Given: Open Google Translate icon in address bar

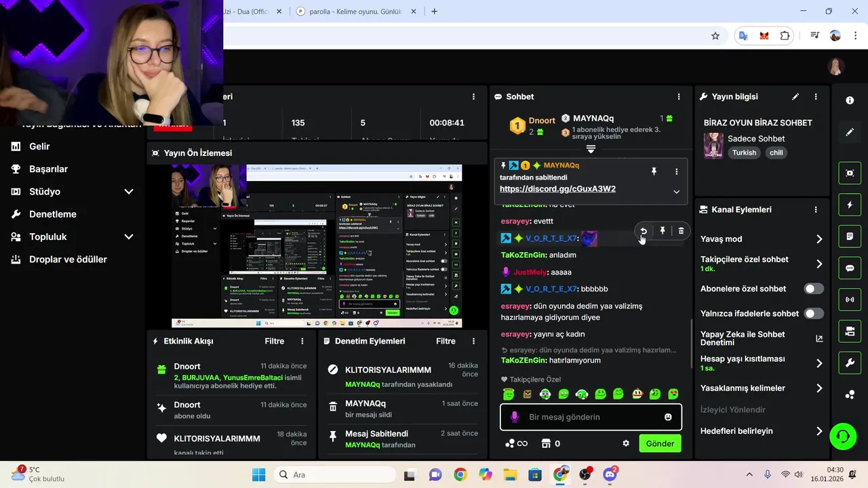Looking at the screenshot, I should tap(744, 36).
